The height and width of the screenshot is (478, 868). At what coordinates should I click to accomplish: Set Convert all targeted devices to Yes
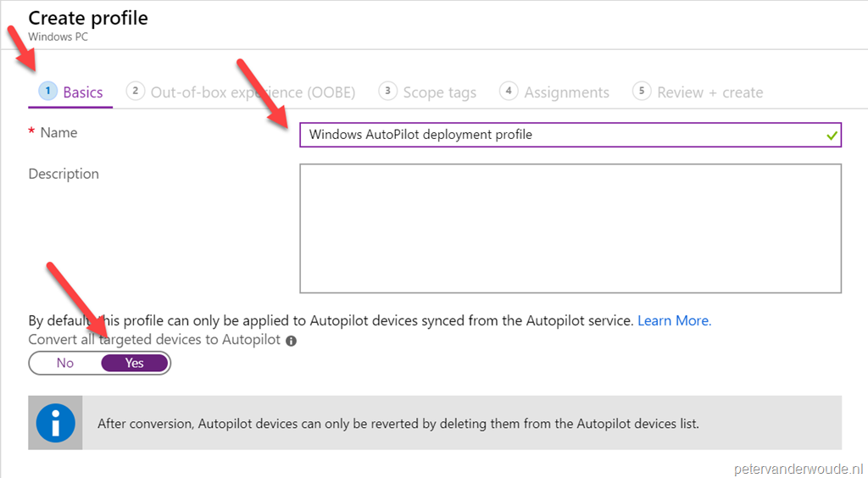tap(135, 363)
